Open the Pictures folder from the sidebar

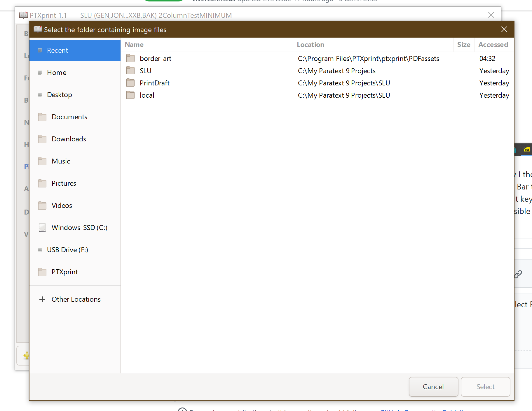click(x=64, y=183)
